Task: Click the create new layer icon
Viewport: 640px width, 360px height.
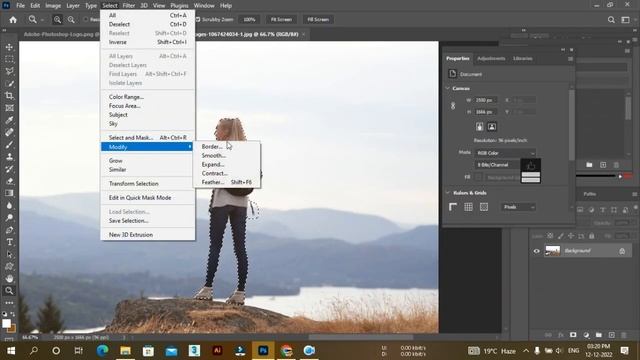Action: 611,335
